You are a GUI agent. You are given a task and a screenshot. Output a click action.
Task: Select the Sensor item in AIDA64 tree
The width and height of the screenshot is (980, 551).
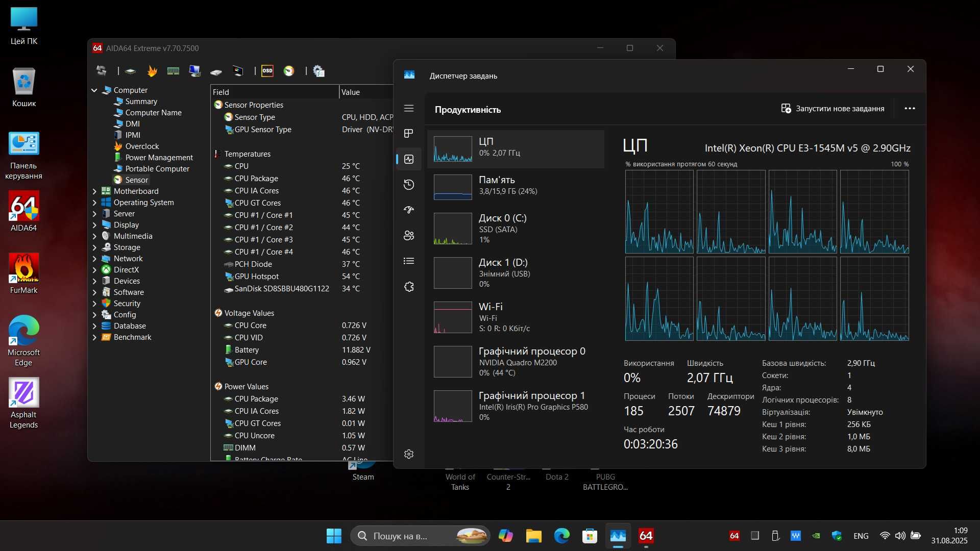pos(136,180)
